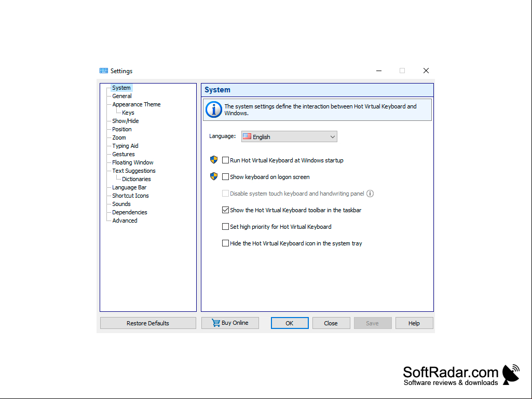
Task: Select Text Suggestions in the tree
Action: tap(134, 171)
